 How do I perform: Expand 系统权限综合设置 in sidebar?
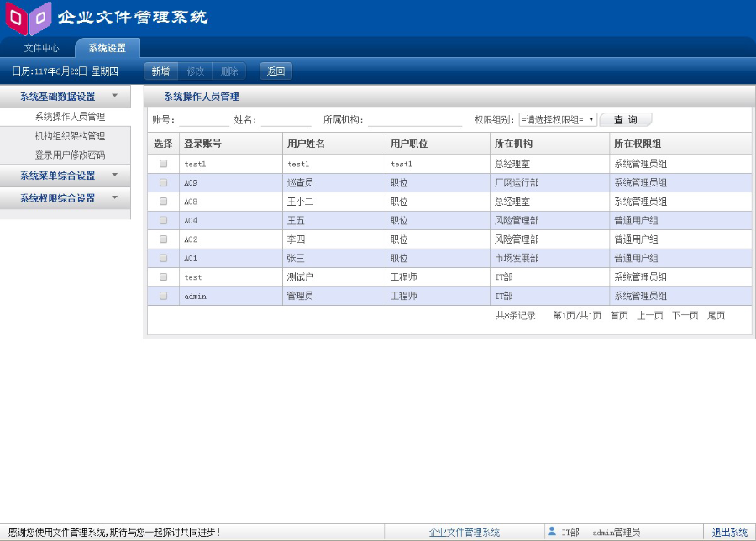click(x=59, y=198)
